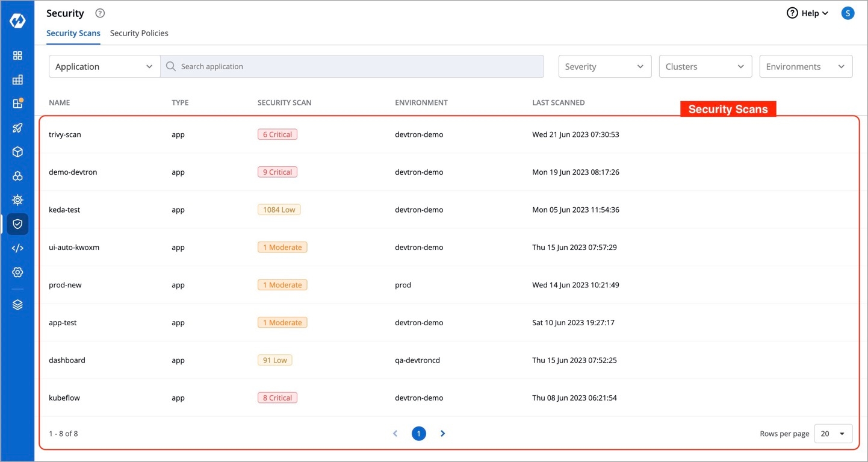Open the Help menu

click(x=807, y=13)
